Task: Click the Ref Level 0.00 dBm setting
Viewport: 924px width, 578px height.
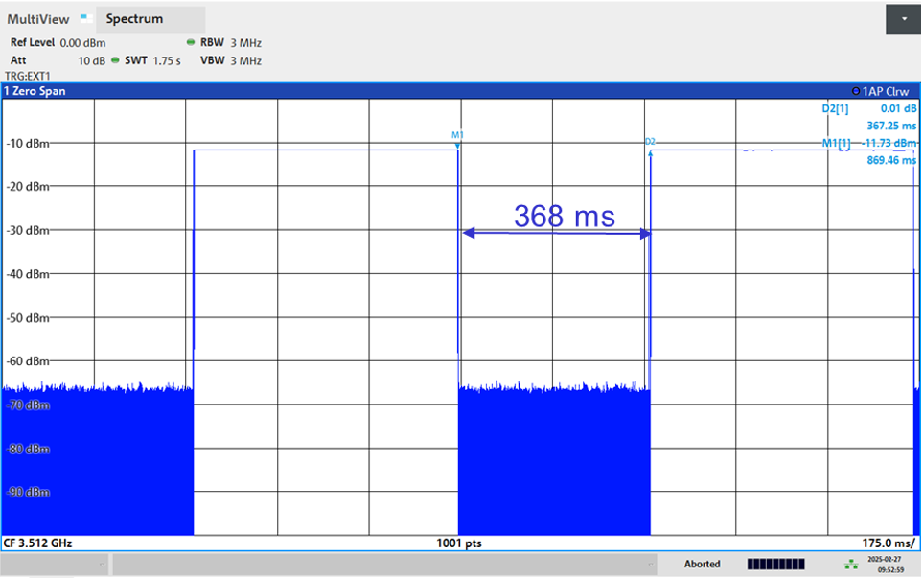Action: (58, 43)
